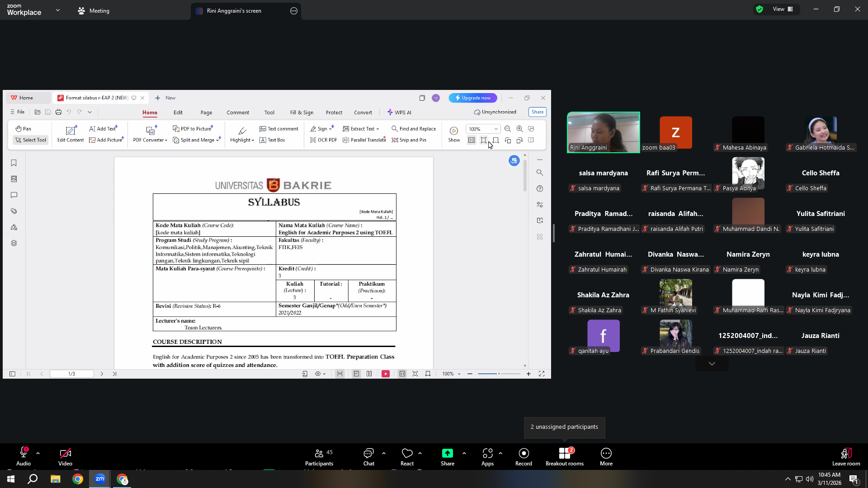The width and height of the screenshot is (868, 488).
Task: Switch to the Comment tab in WPS
Action: 238,113
